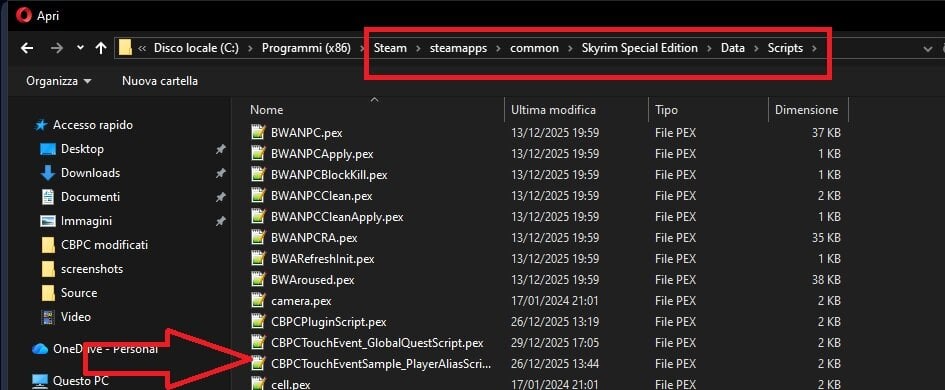Open Downloads in quick access

pyautogui.click(x=90, y=173)
